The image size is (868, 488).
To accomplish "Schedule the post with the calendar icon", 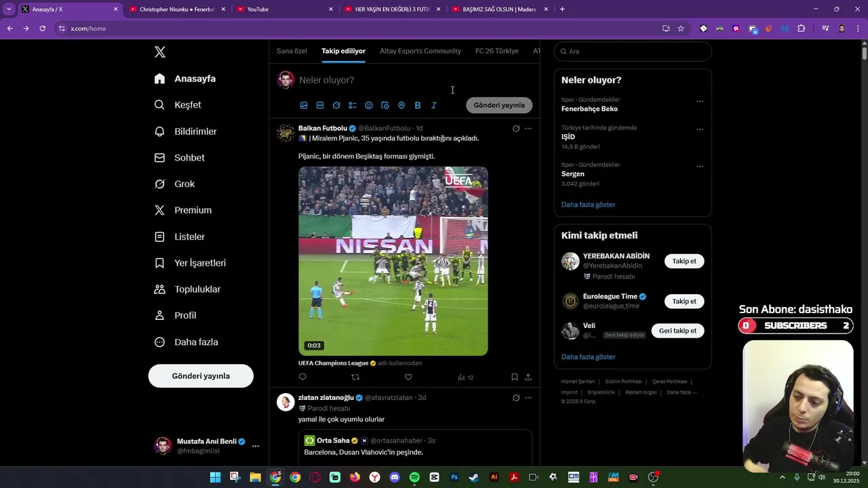I will (385, 105).
